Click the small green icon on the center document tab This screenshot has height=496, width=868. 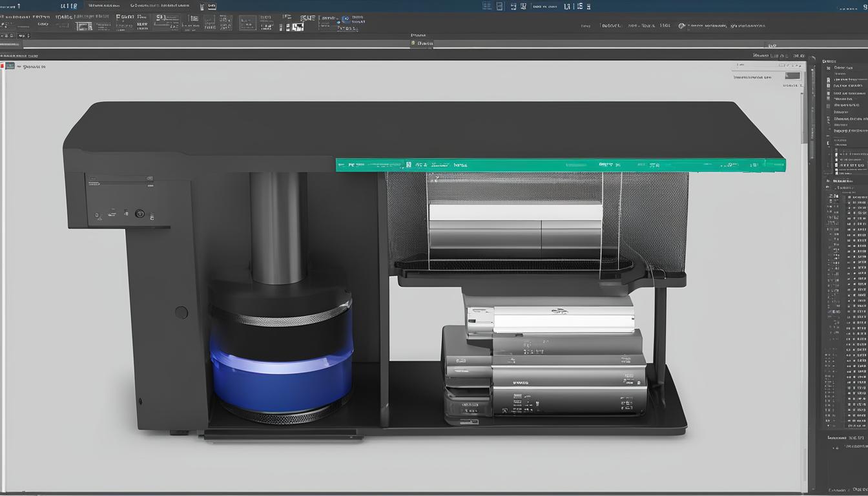click(413, 43)
